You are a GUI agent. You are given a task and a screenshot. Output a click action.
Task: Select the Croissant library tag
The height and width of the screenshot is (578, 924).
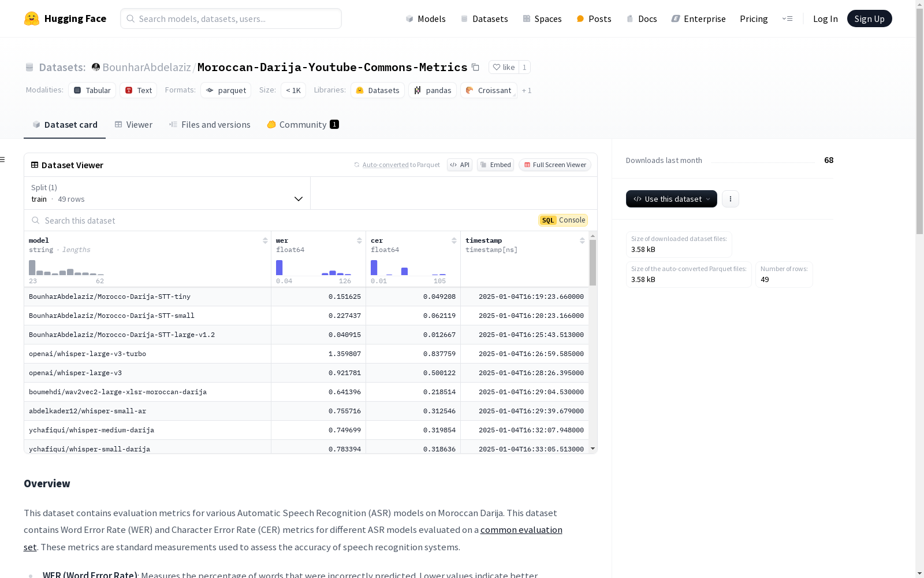[x=489, y=90]
